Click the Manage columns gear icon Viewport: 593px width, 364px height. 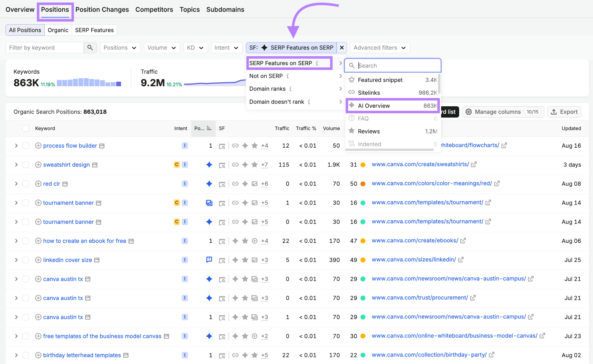468,112
